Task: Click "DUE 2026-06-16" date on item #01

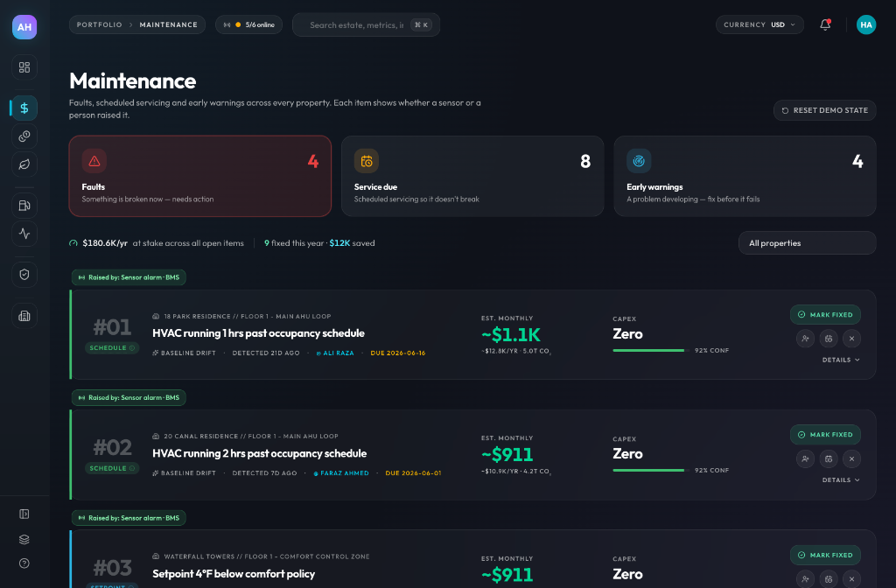Action: point(398,353)
